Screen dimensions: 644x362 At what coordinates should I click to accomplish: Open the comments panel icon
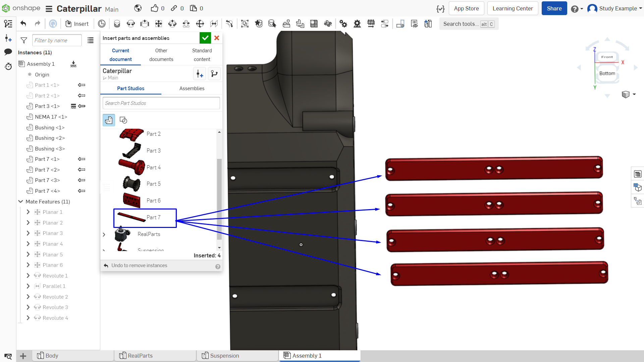tap(8, 52)
